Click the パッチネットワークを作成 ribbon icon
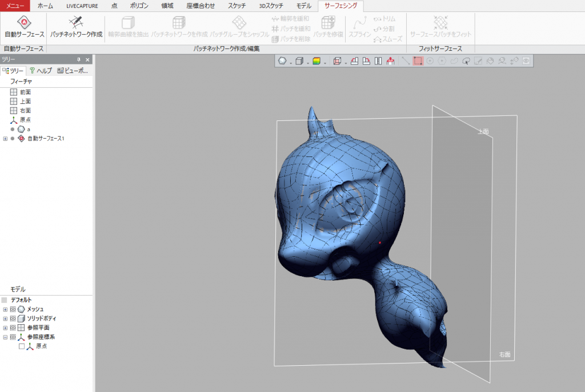The image size is (585, 392). [x=179, y=22]
